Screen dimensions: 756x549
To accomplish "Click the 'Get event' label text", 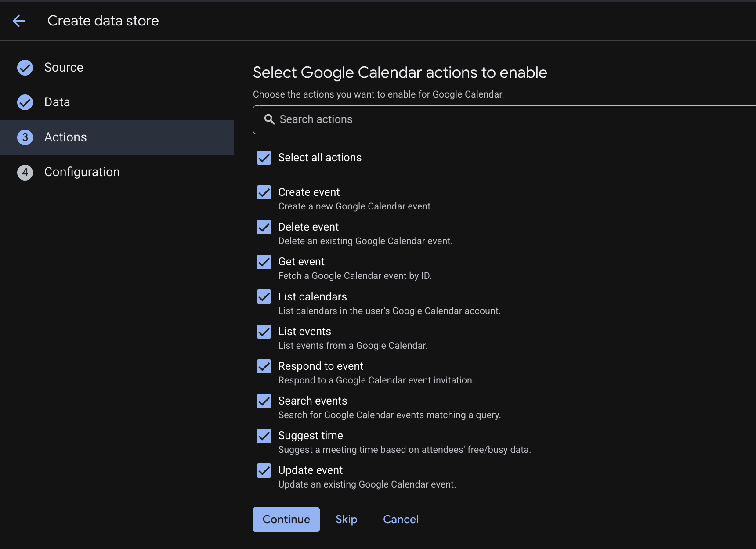I will [301, 262].
